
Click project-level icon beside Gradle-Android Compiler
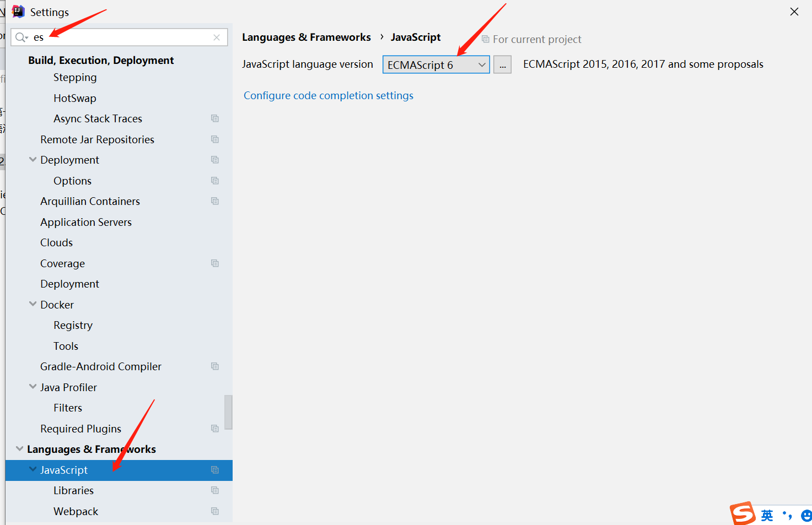[215, 366]
